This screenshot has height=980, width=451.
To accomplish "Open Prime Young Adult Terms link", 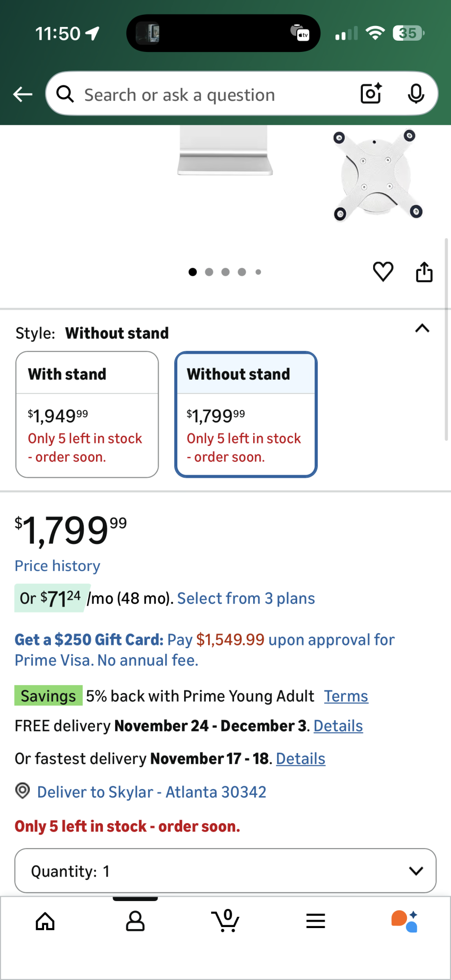I will pyautogui.click(x=346, y=696).
